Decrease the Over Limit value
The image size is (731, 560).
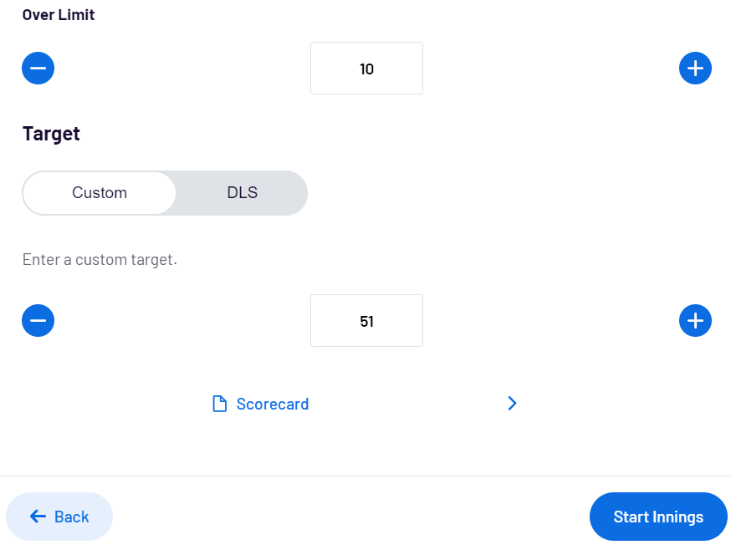(x=38, y=69)
